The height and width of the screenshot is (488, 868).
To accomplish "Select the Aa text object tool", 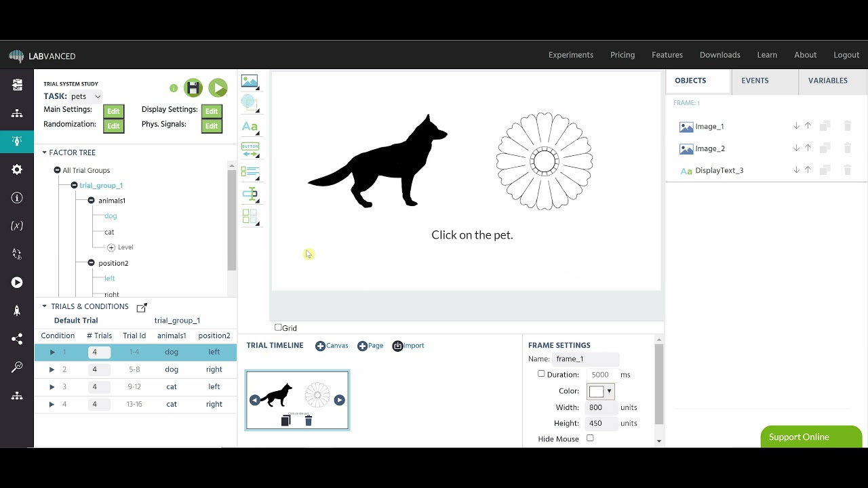I will (x=250, y=127).
